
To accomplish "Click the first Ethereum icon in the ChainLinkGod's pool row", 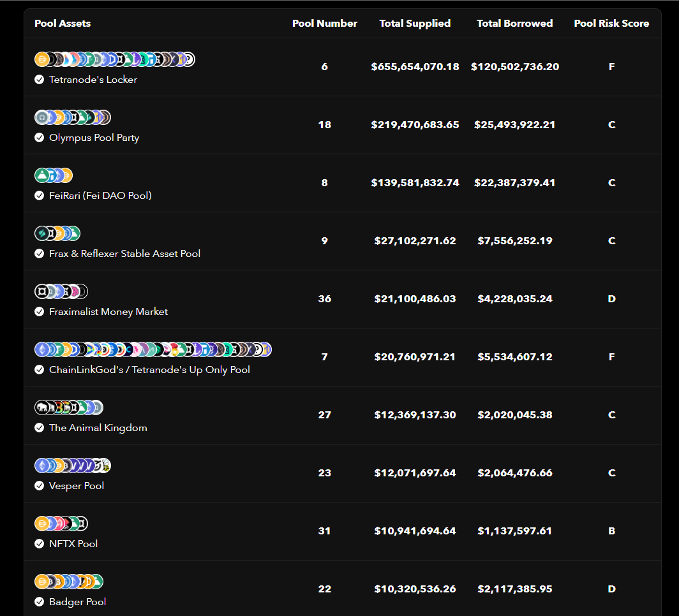I will (41, 349).
